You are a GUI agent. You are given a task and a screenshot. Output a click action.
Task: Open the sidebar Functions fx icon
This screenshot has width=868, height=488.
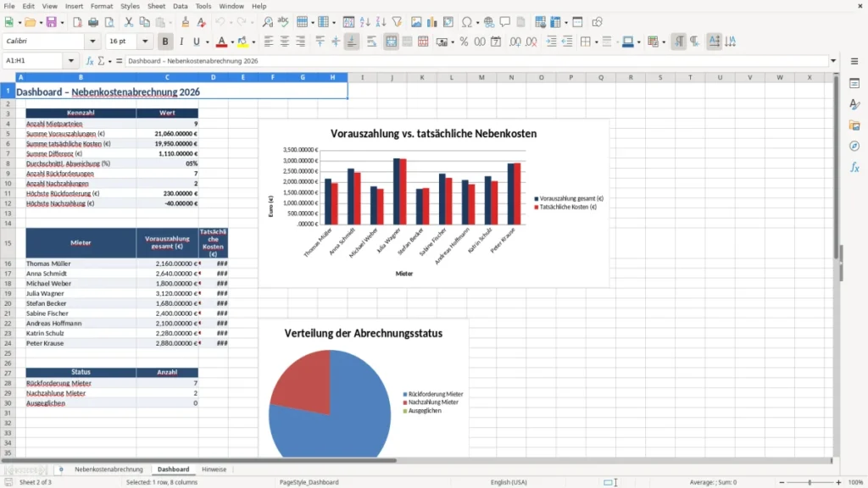(x=854, y=167)
